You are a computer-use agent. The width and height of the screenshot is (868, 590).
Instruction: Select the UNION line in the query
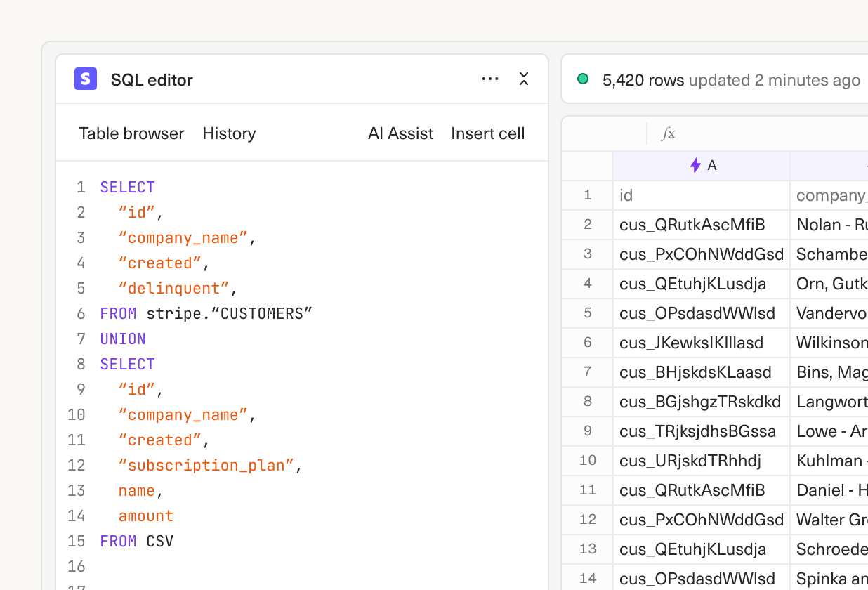[123, 339]
